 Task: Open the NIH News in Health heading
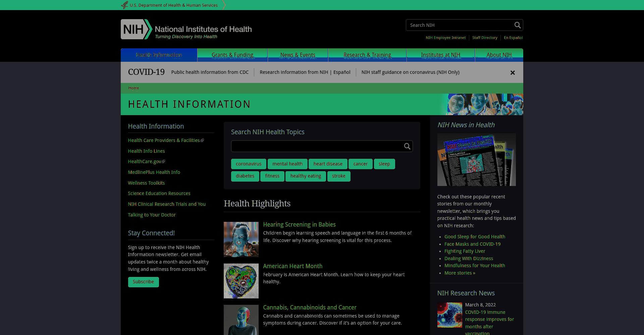[x=466, y=125]
